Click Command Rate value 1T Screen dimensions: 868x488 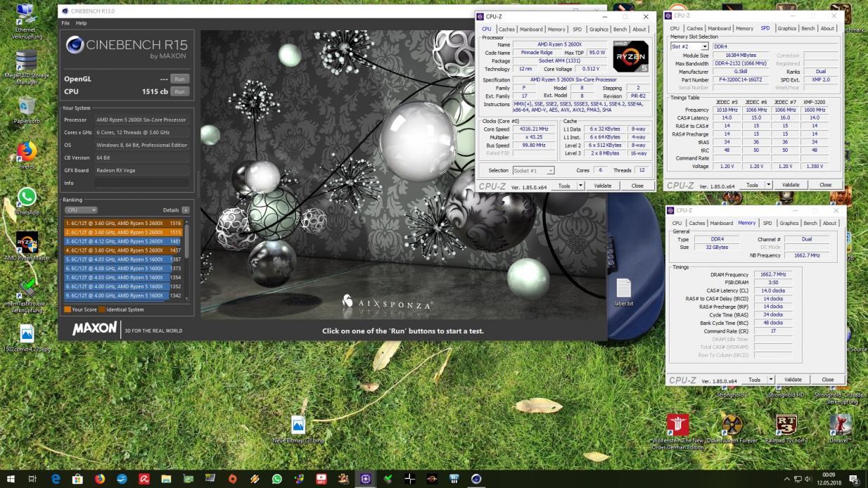click(x=772, y=330)
